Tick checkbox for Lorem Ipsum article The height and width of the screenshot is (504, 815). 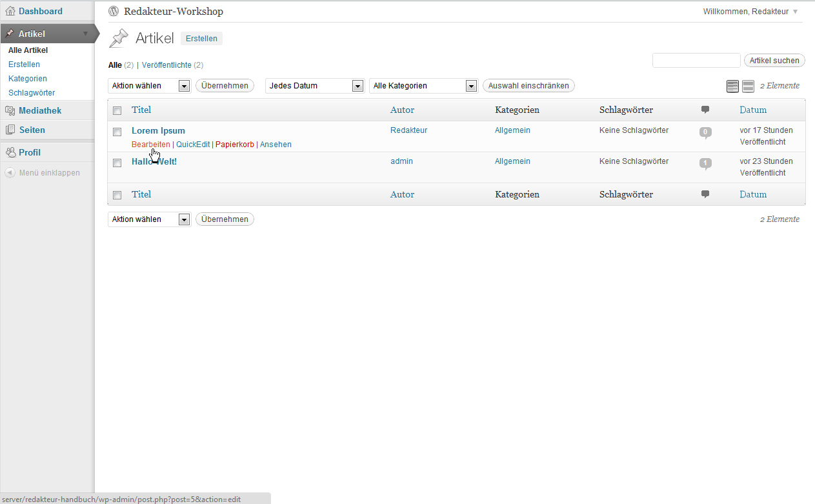(117, 132)
